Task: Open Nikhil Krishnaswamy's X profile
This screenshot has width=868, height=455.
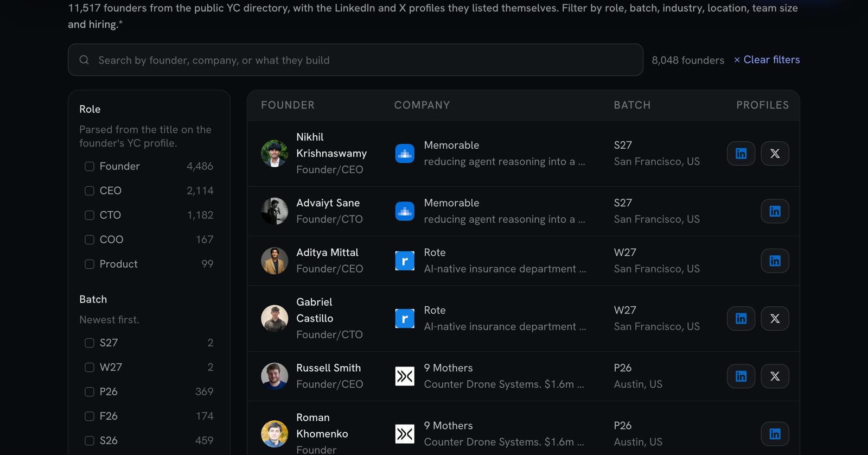Action: tap(775, 154)
